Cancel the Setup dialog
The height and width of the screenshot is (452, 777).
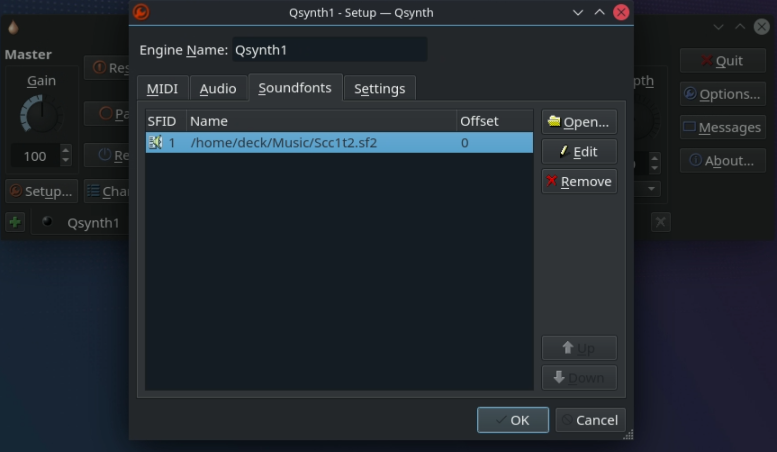click(x=590, y=420)
